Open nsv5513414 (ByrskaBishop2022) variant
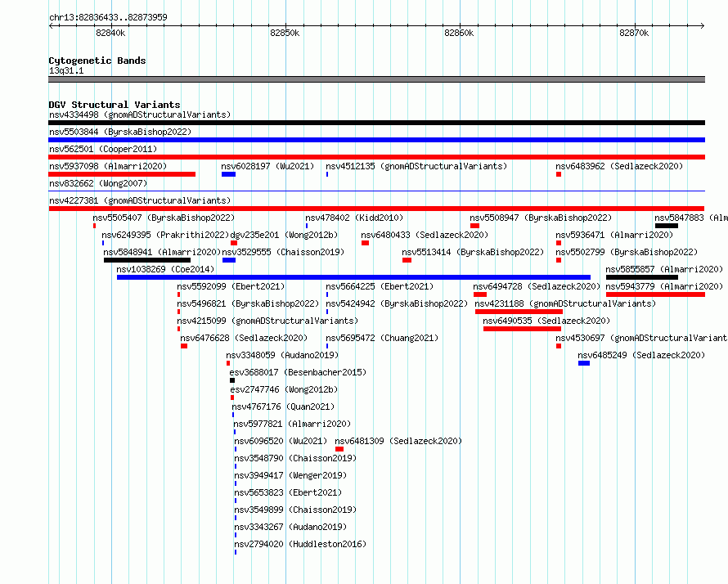Viewport: 728px width, 584px height. 473,252
